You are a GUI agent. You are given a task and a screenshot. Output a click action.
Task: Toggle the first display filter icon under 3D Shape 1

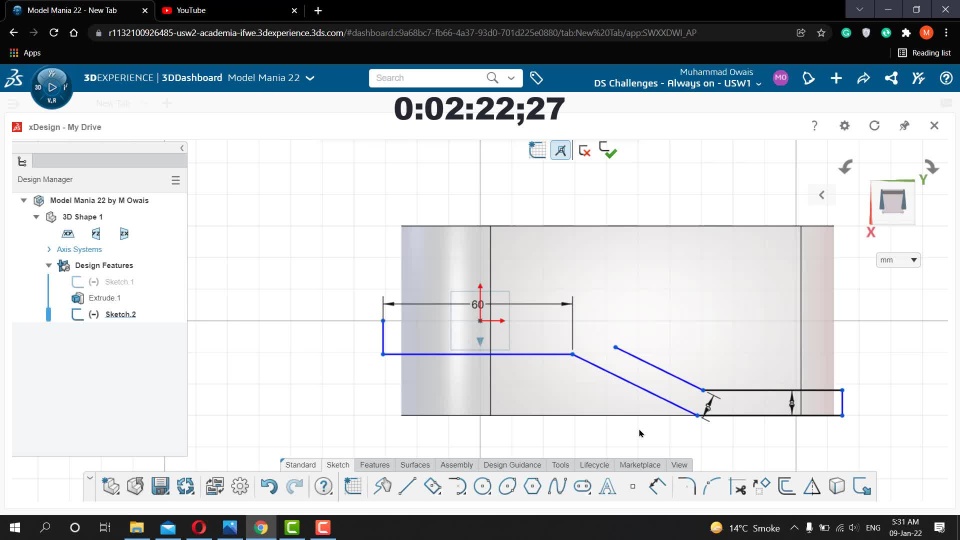tap(68, 233)
